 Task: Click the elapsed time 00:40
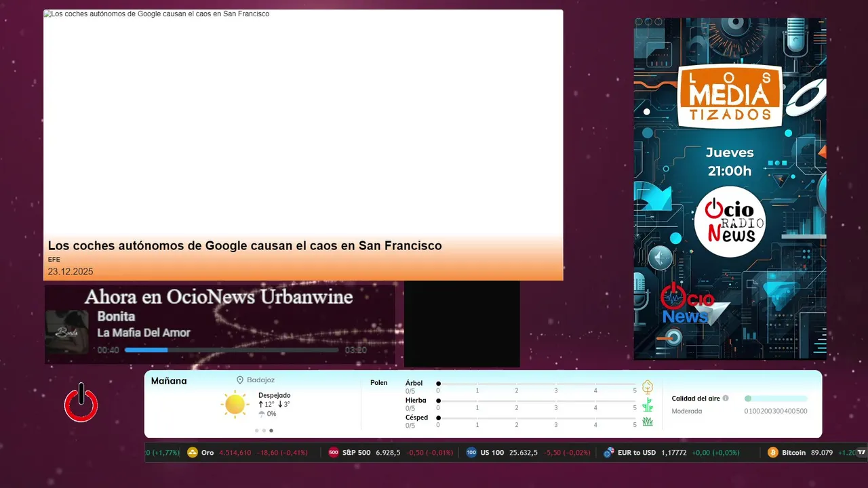(x=108, y=350)
